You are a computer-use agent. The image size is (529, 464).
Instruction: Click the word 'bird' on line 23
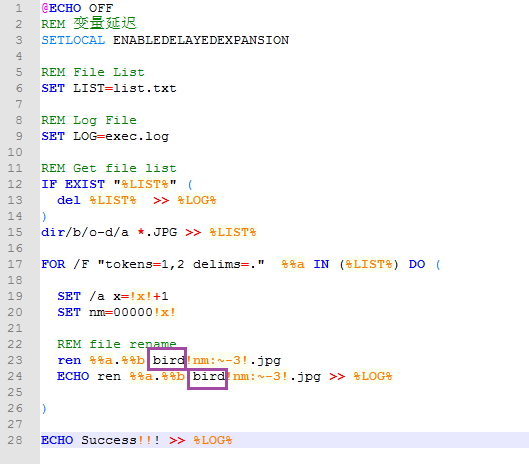click(168, 360)
